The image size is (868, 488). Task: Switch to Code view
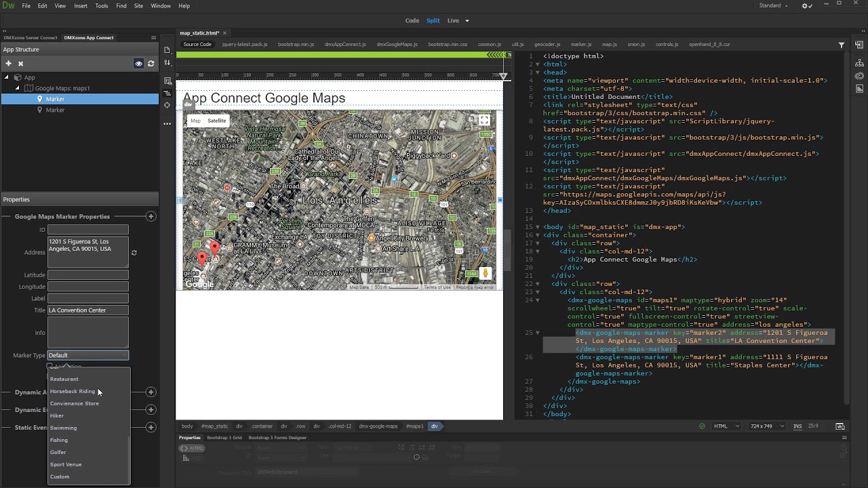pos(412,20)
